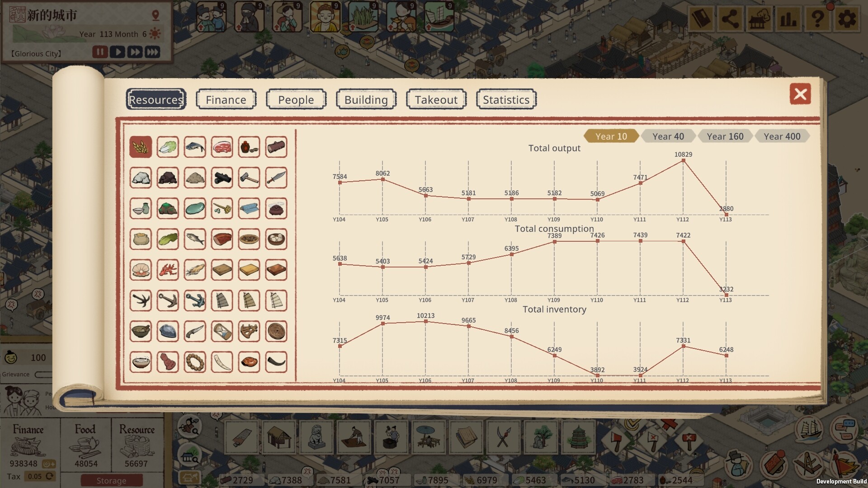Pause the game simulation
The height and width of the screenshot is (488, 868).
pyautogui.click(x=100, y=52)
